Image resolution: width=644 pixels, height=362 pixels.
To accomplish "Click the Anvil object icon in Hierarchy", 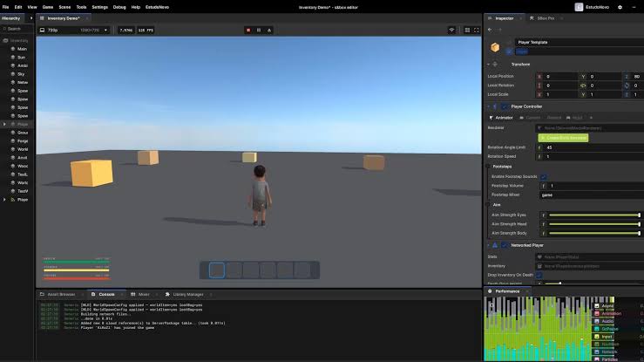I will 13,157.
